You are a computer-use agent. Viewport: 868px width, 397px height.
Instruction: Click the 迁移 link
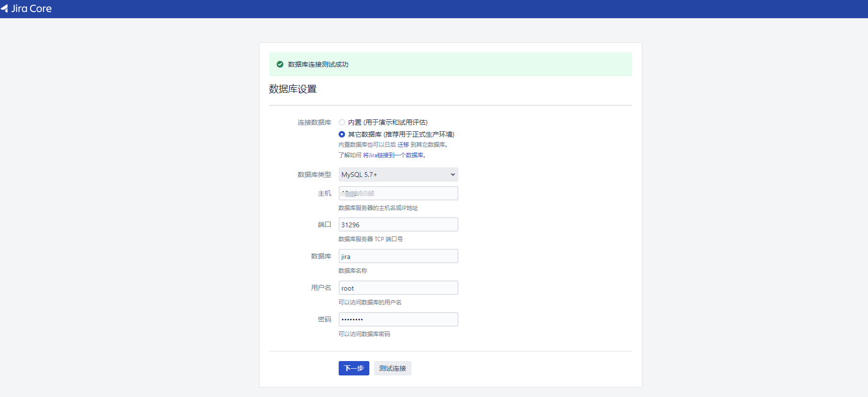click(x=403, y=145)
